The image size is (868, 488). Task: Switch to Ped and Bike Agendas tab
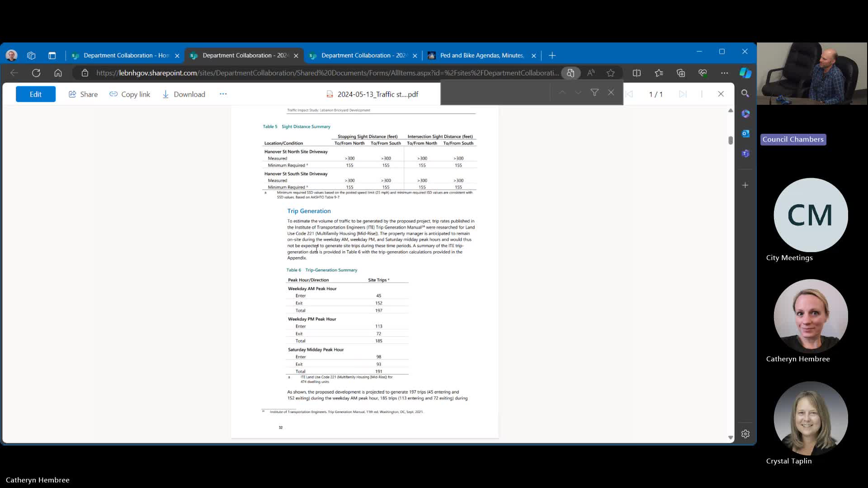pyautogui.click(x=481, y=56)
